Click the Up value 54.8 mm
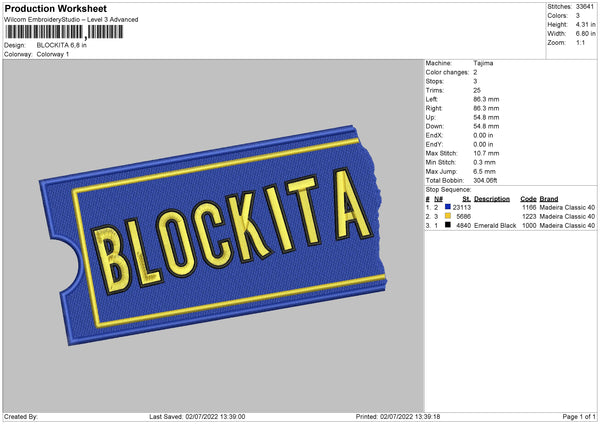Viewport: 600px width, 424px height. tap(486, 117)
